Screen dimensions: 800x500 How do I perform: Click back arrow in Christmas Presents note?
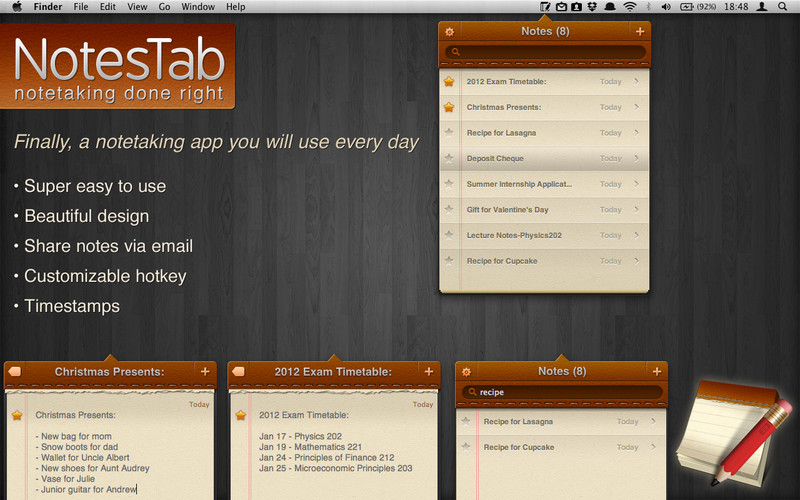click(14, 372)
